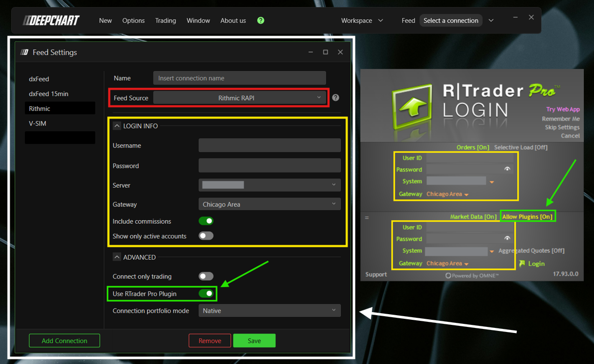Open the Window menu
The height and width of the screenshot is (364, 594).
point(198,20)
